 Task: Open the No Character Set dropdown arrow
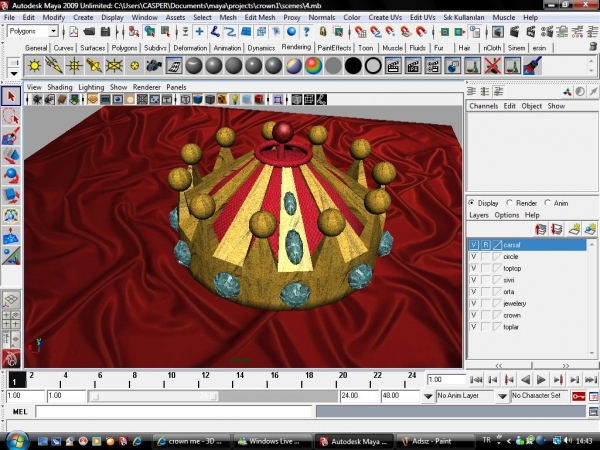pyautogui.click(x=502, y=396)
